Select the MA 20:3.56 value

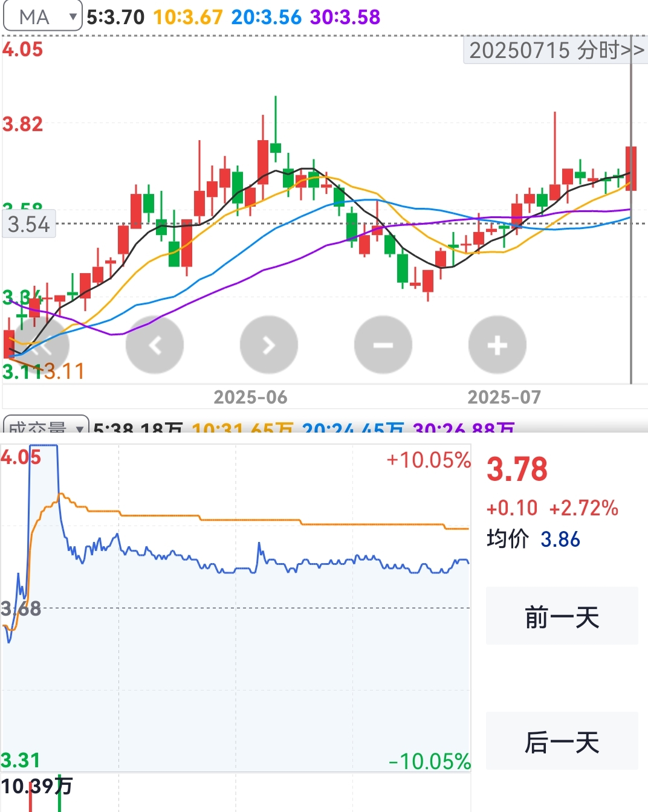tap(266, 17)
